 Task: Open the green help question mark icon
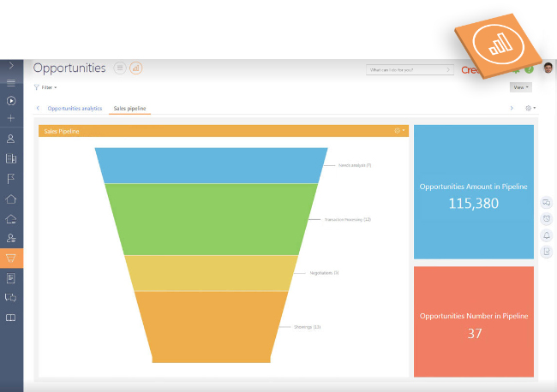point(529,69)
